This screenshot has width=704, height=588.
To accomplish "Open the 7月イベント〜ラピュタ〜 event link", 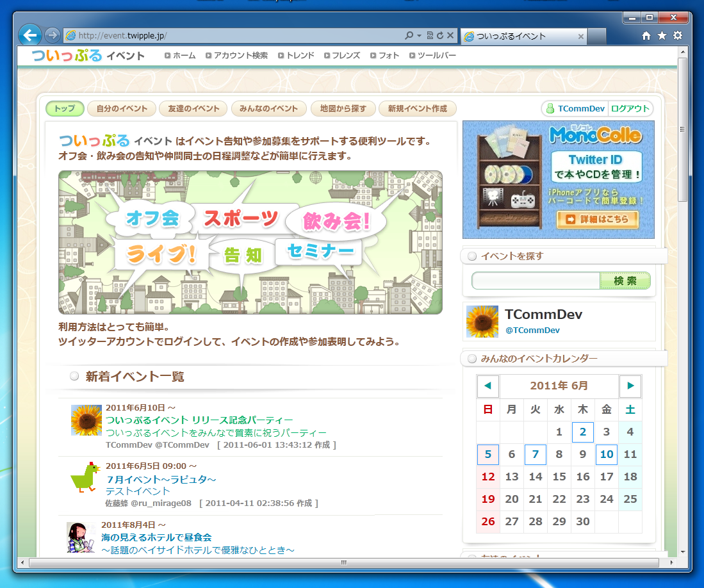I will [x=161, y=479].
